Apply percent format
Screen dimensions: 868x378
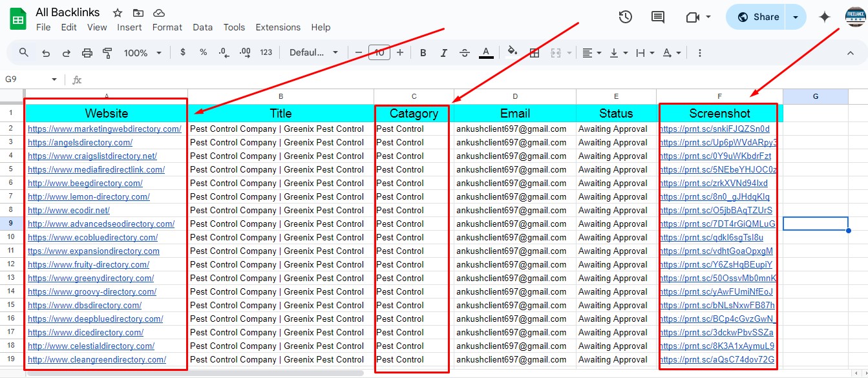[203, 52]
